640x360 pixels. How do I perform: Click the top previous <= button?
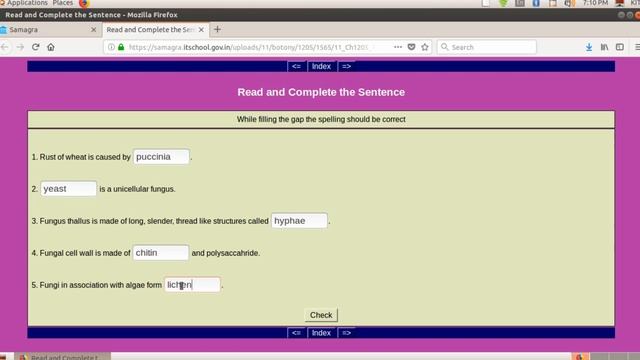pyautogui.click(x=296, y=66)
